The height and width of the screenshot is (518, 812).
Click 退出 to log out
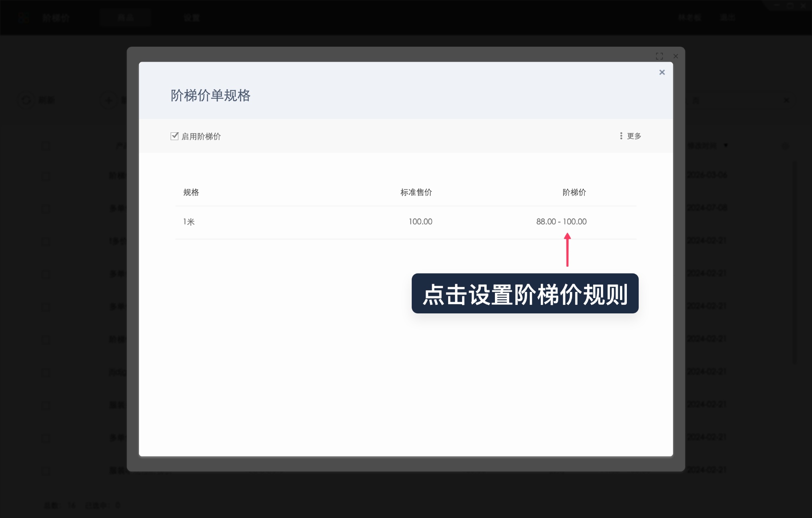pos(727,17)
